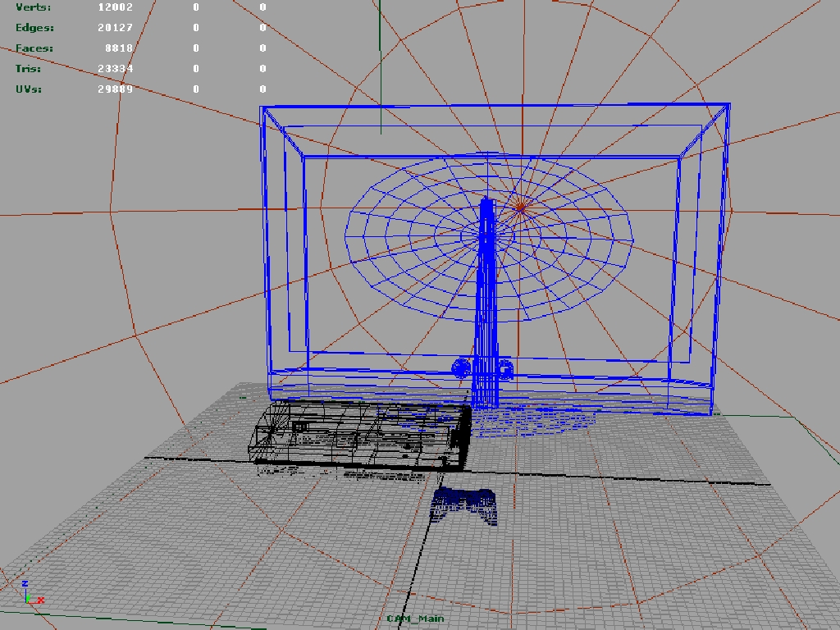Click the left round knob under the screen
This screenshot has width=840, height=630.
461,368
